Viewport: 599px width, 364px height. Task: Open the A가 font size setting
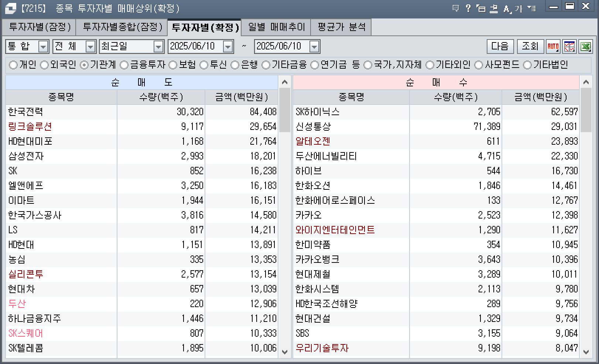pos(513,8)
